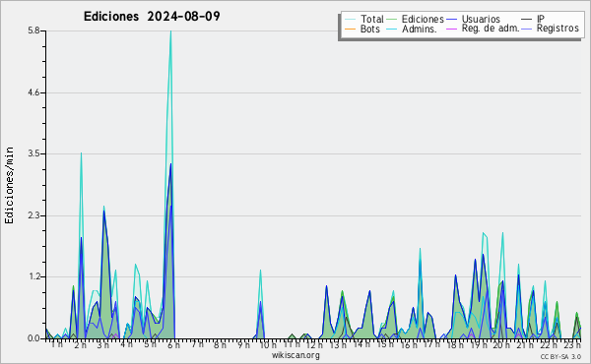Click the x-axis label '18 h'
The width and height of the screenshot is (591, 364).
455,344
